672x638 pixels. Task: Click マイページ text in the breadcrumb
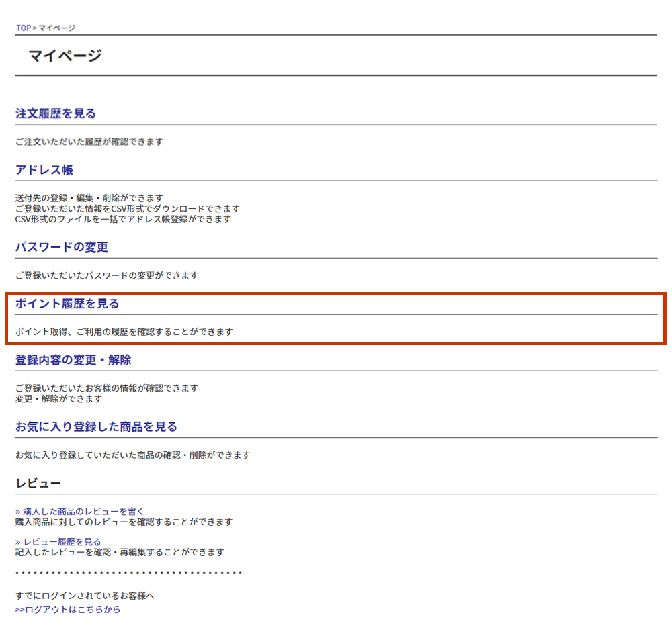57,28
